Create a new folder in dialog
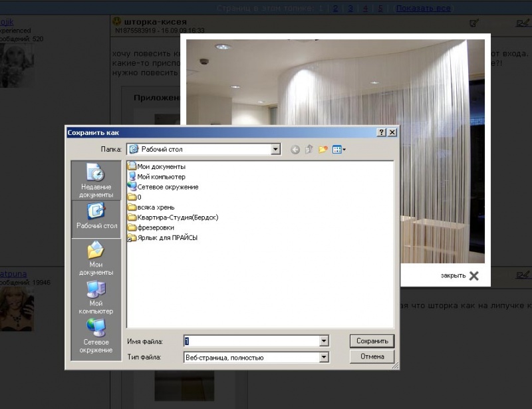Viewport: 532px width, 409px height. (x=323, y=150)
